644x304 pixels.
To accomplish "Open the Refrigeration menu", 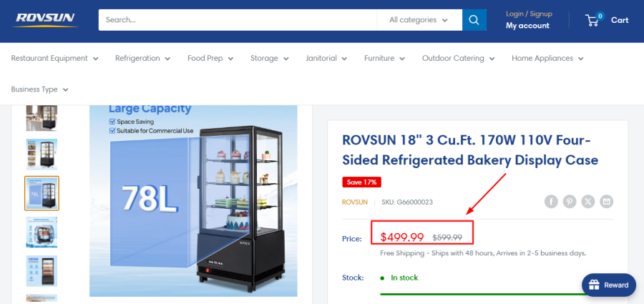I will pos(142,59).
